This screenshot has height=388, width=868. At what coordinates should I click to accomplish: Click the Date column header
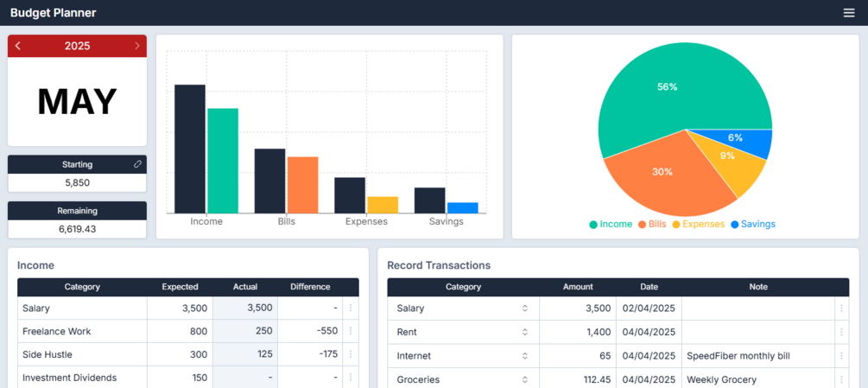tap(649, 287)
